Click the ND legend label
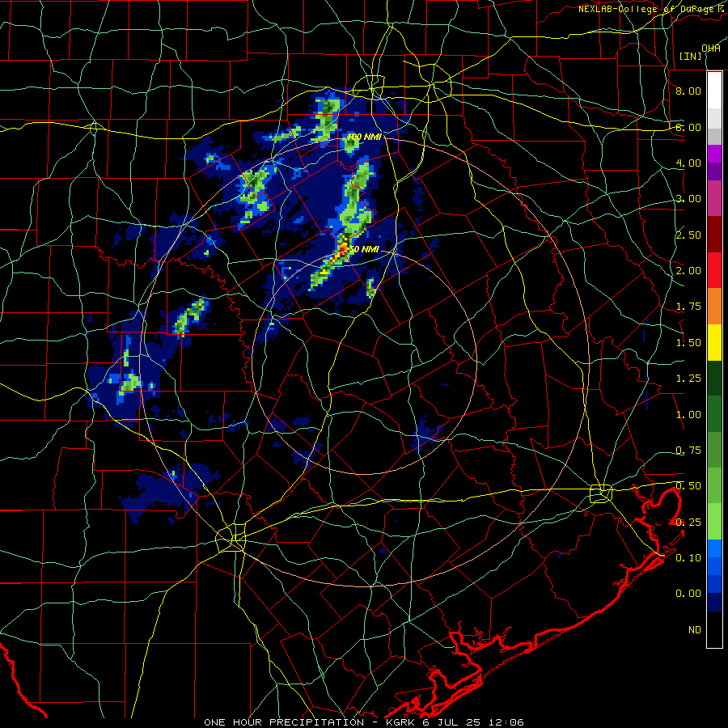The width and height of the screenshot is (728, 728). 695,630
